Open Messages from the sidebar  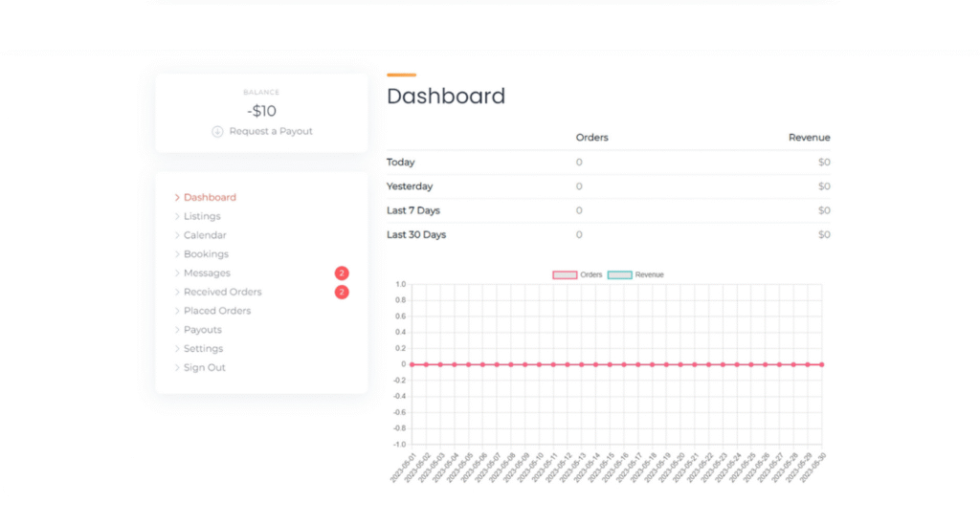pos(207,273)
